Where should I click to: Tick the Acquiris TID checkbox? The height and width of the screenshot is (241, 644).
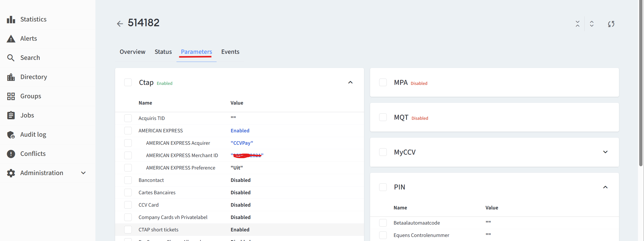coord(128,118)
